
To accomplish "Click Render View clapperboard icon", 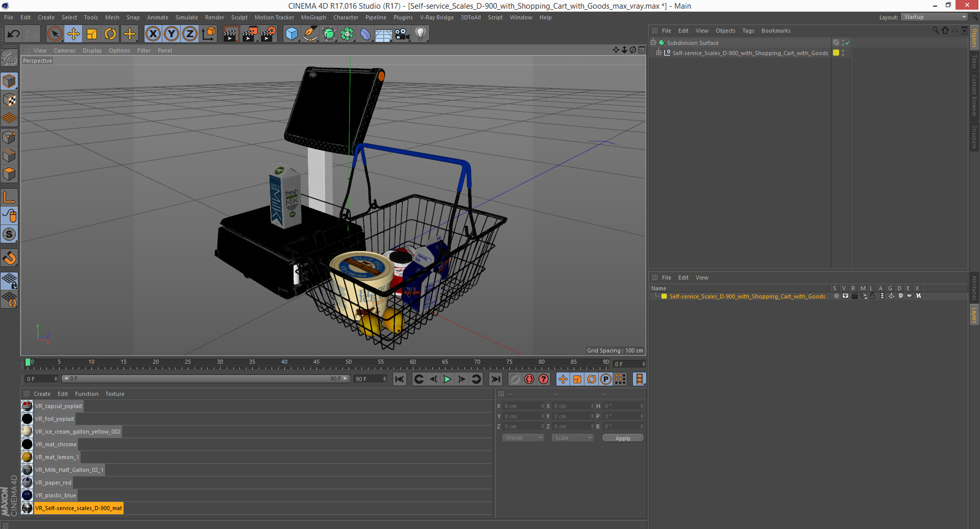I will click(231, 34).
